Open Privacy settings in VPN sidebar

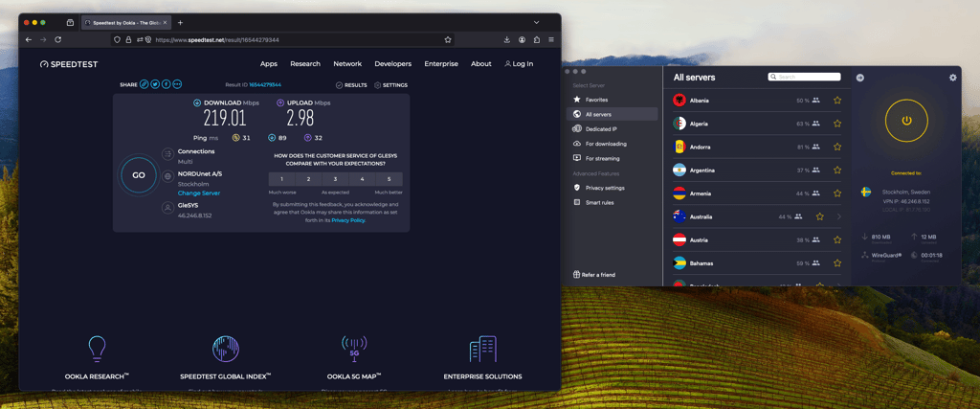612,188
